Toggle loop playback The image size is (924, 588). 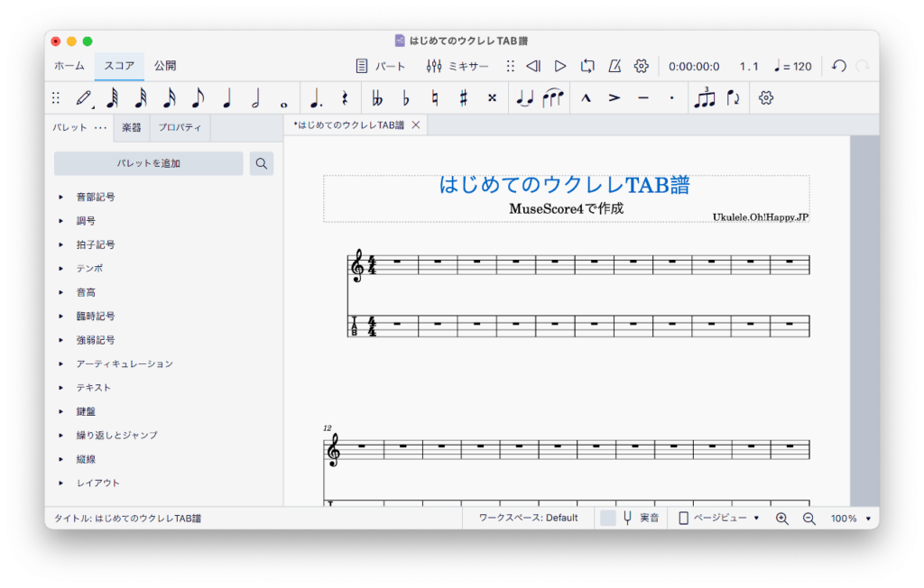coord(587,66)
